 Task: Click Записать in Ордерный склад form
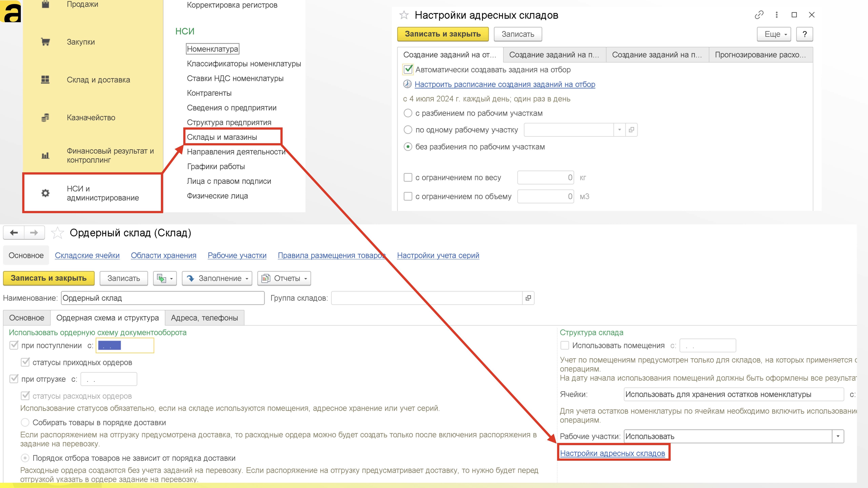click(x=124, y=278)
